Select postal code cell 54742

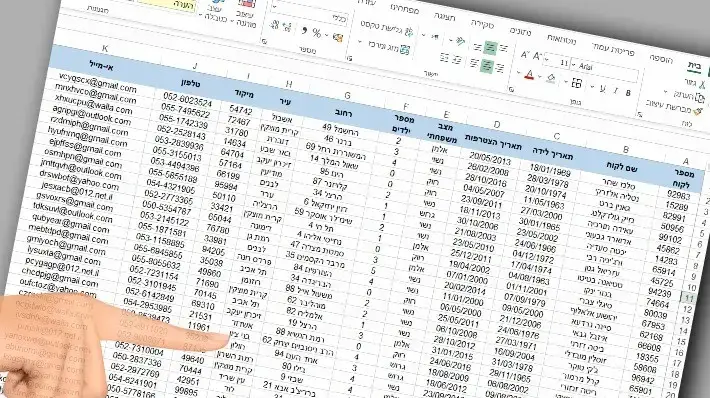240,110
